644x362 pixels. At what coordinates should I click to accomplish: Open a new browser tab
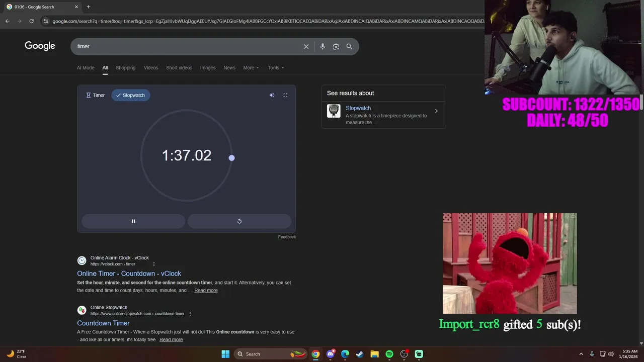pyautogui.click(x=89, y=7)
